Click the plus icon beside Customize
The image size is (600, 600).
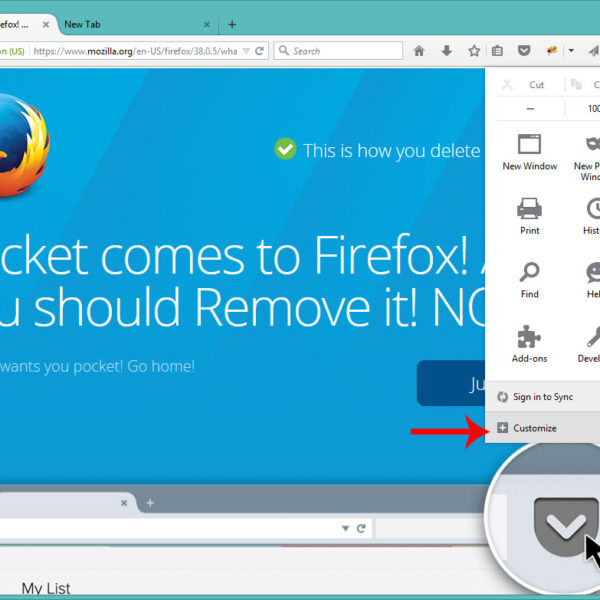click(x=502, y=428)
